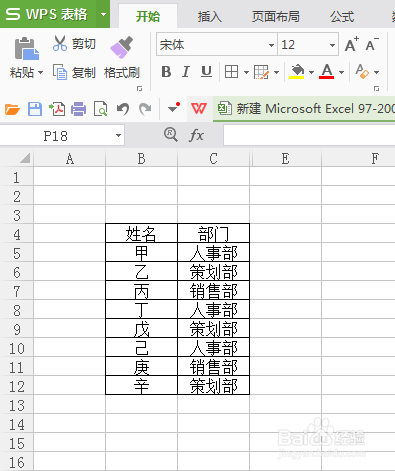Expand the clear formatting dropdown arrow
This screenshot has height=471, width=395.
click(376, 72)
